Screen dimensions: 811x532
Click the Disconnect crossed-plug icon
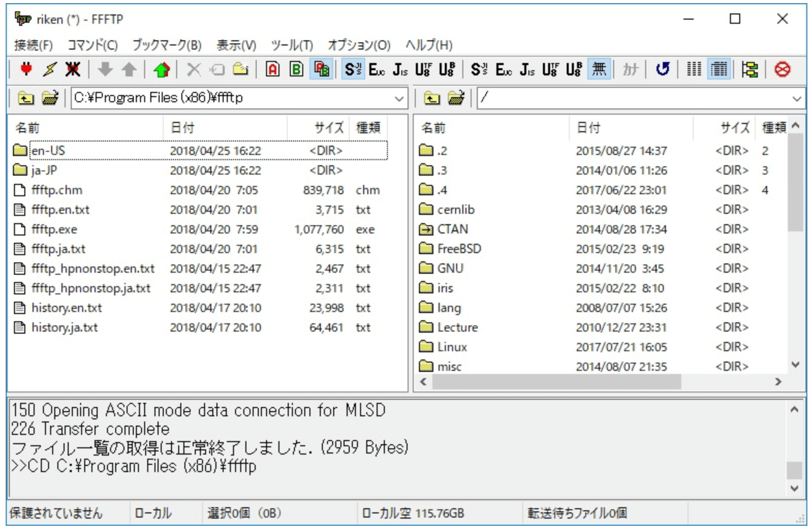click(x=73, y=69)
